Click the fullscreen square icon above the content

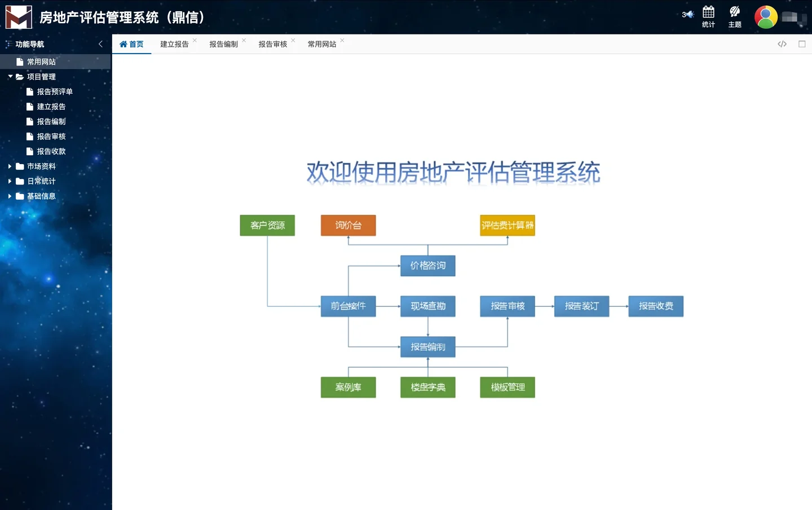(x=802, y=43)
